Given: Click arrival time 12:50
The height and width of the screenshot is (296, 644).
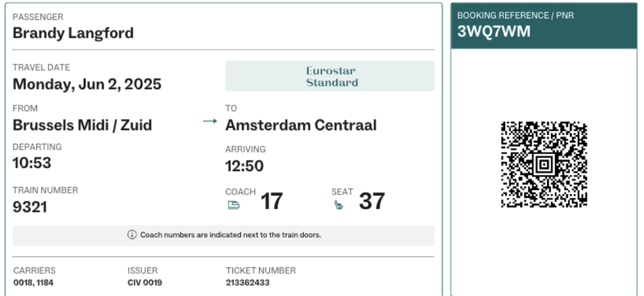Looking at the screenshot, I should tap(244, 166).
